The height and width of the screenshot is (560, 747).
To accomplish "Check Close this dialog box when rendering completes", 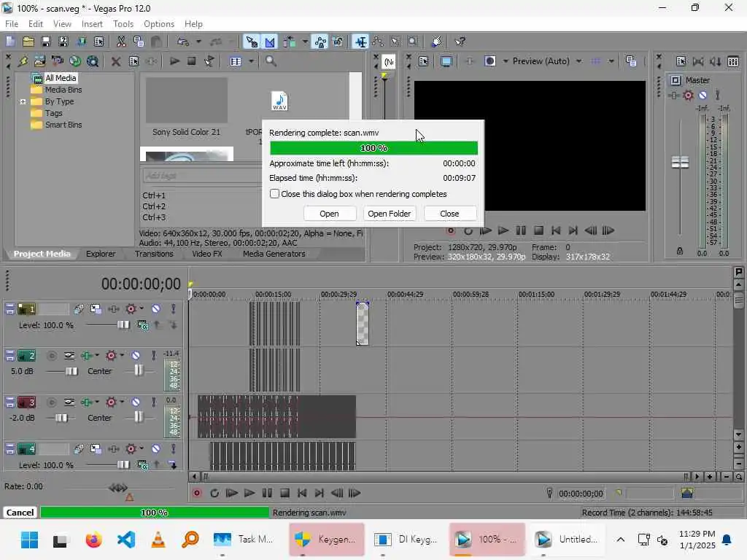I will [x=274, y=194].
